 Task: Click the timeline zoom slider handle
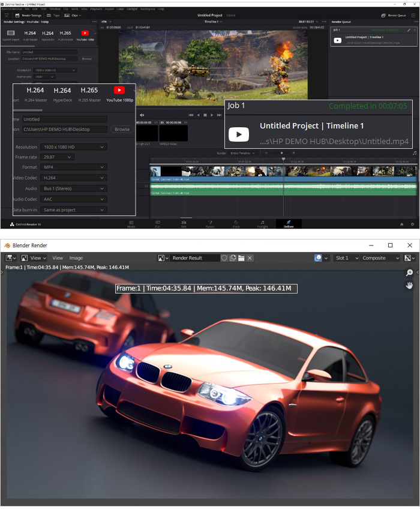tap(281, 153)
